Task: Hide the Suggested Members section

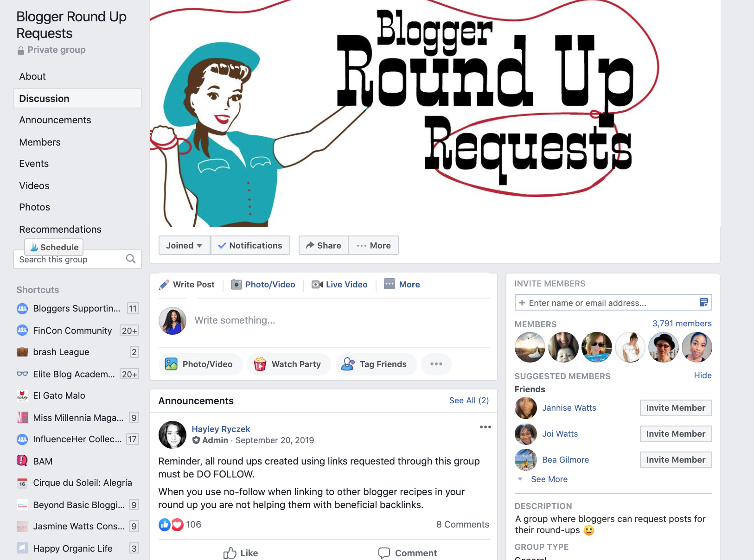Action: (703, 375)
